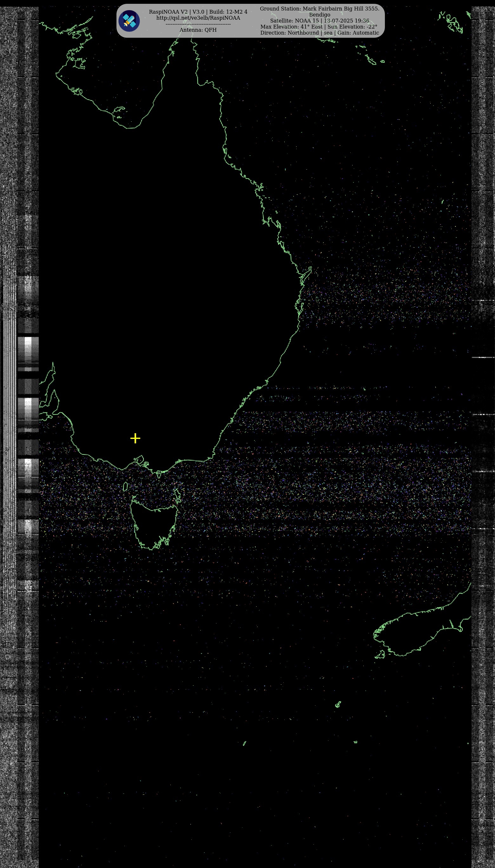Select the Antenna: QFH label
This screenshot has width=495, height=868.
198,29
